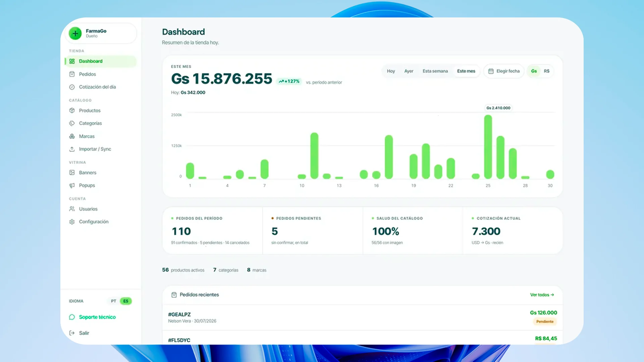Click the Gs 2.410.000 chart tooltip

point(498,108)
